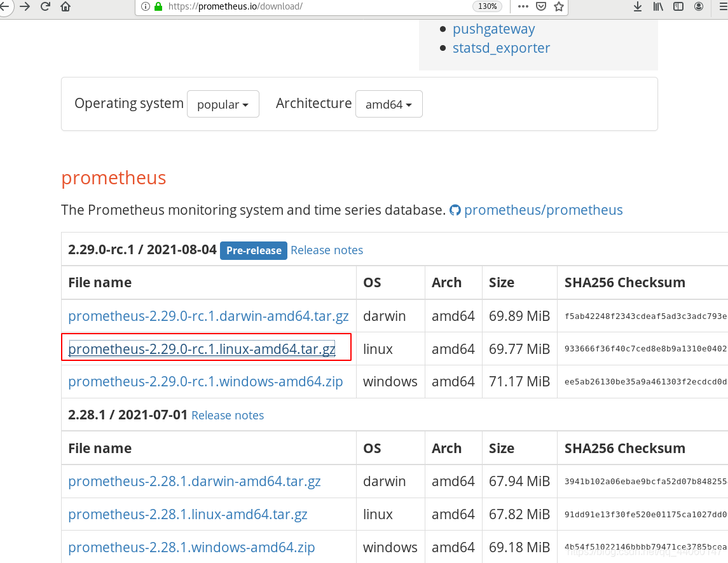
Task: Open page actions three-dots menu
Action: (x=523, y=6)
